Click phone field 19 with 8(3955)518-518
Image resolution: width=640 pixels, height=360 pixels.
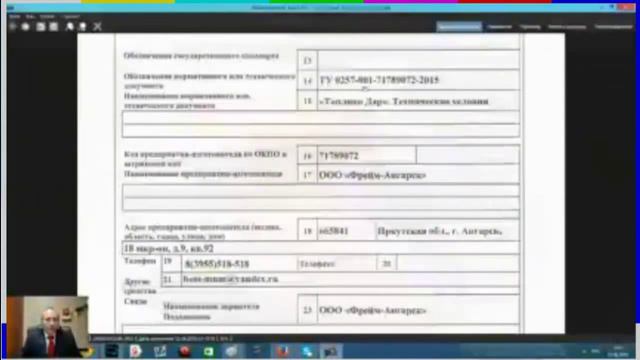239,264
